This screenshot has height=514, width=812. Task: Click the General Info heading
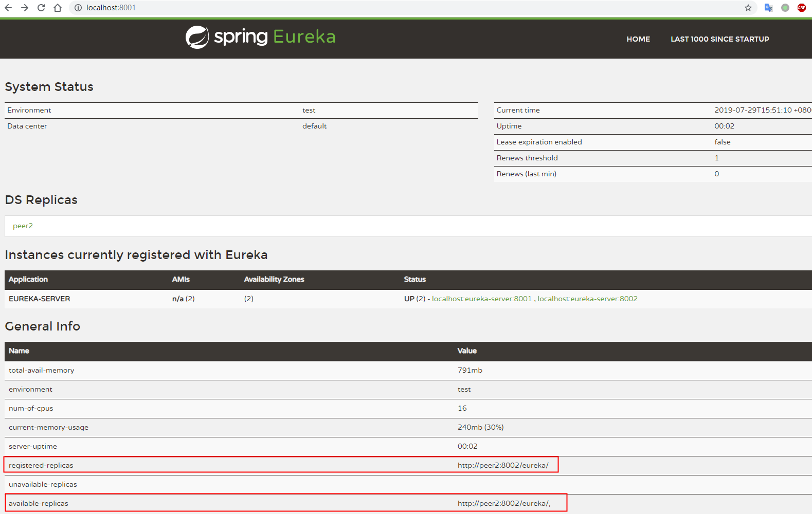point(43,326)
